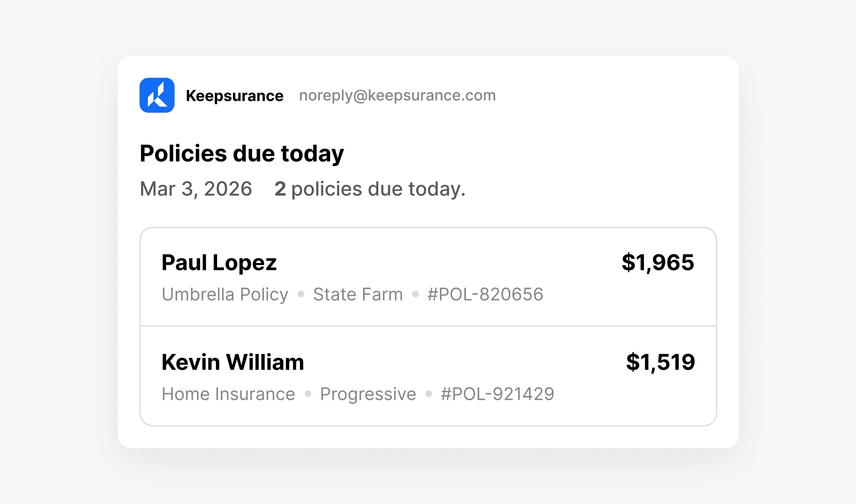The height and width of the screenshot is (504, 856).
Task: Click dot separator after Home Insurance
Action: pos(308,394)
